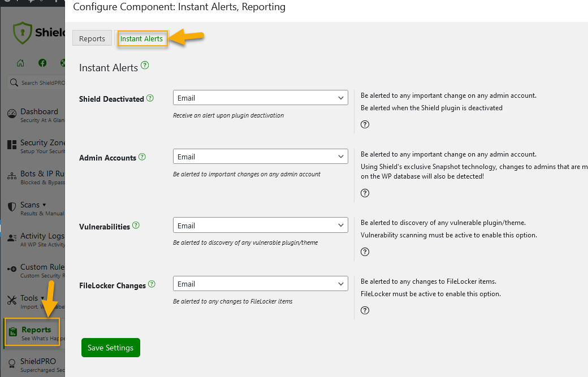Image resolution: width=588 pixels, height=377 pixels.
Task: Click 'Receive an alert upon plugin deactivation' text
Action: point(228,115)
